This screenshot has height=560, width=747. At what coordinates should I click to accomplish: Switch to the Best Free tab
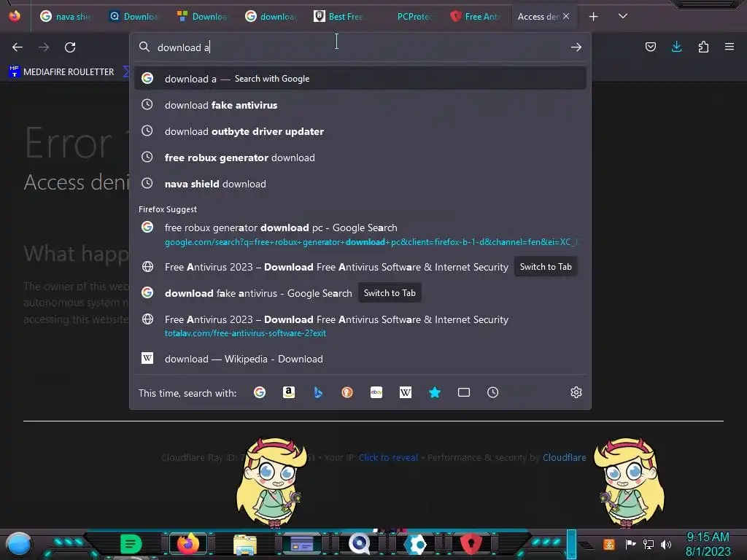coord(339,17)
